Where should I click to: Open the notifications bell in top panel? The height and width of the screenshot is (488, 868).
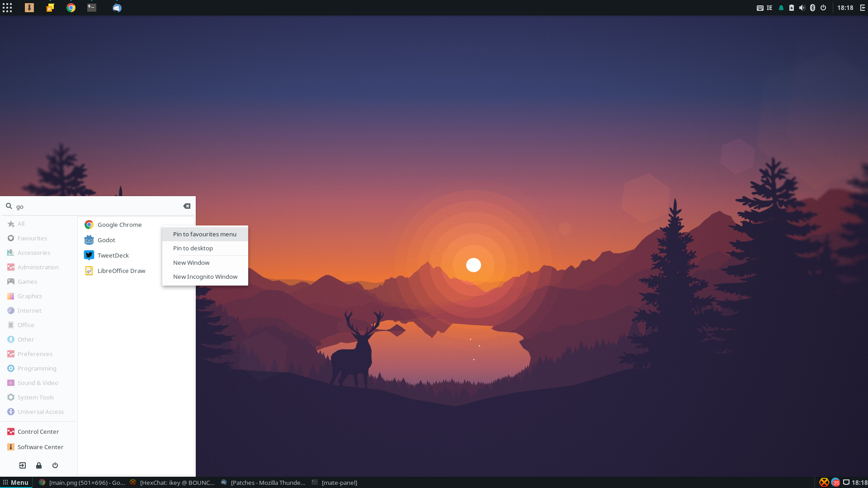(781, 8)
